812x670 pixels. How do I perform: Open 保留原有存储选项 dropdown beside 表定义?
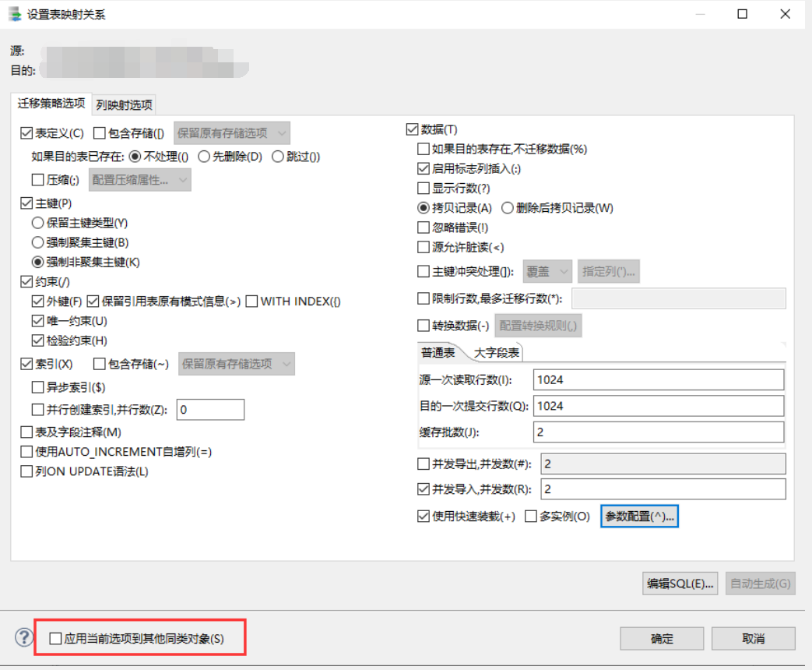tap(231, 133)
